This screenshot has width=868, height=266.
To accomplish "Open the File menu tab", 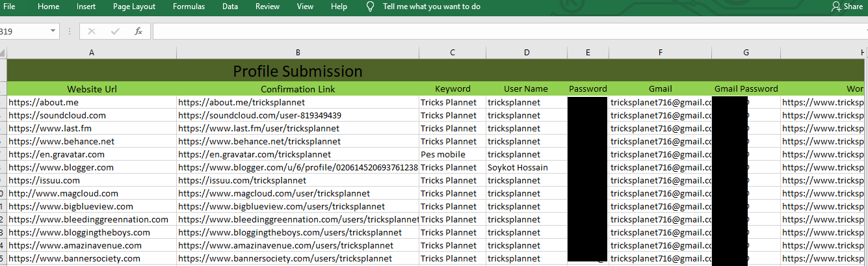I will 9,7.
